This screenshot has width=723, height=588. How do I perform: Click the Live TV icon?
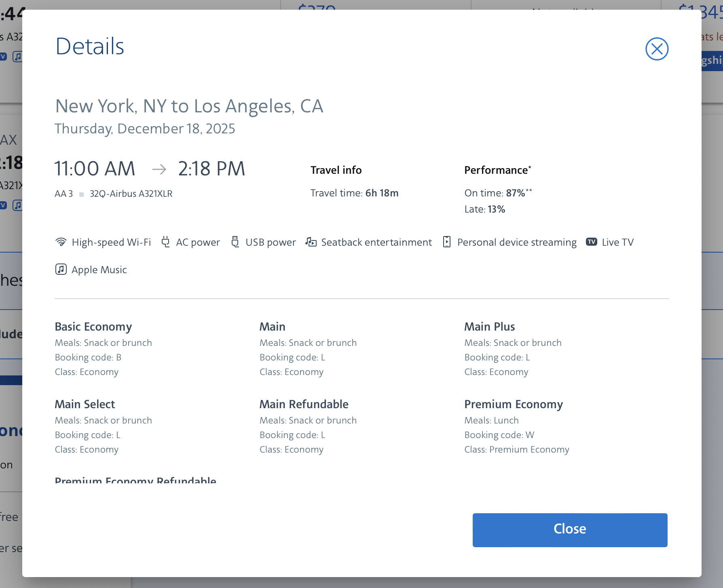tap(592, 242)
